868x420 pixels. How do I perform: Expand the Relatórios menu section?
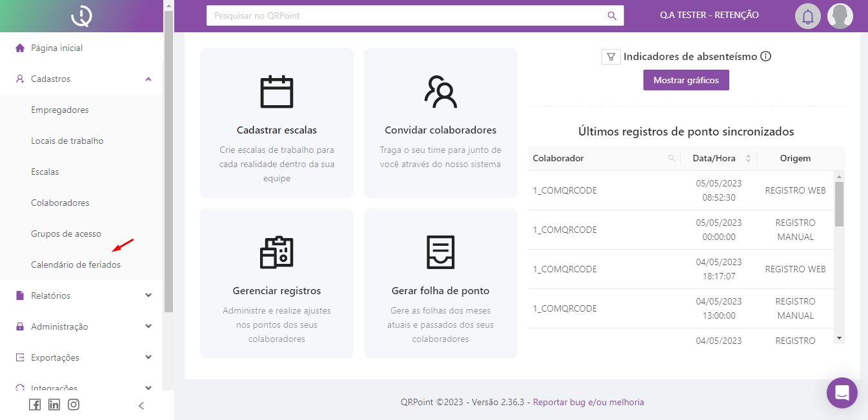point(148,295)
